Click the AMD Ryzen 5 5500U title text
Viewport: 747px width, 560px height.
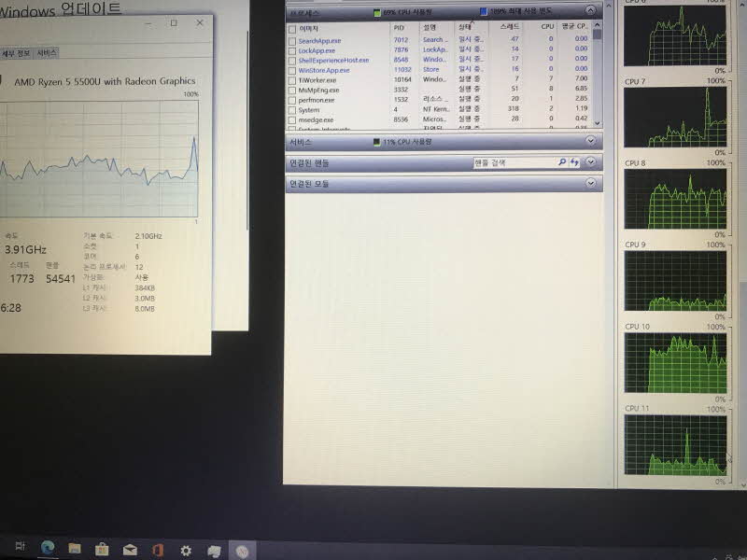[105, 81]
